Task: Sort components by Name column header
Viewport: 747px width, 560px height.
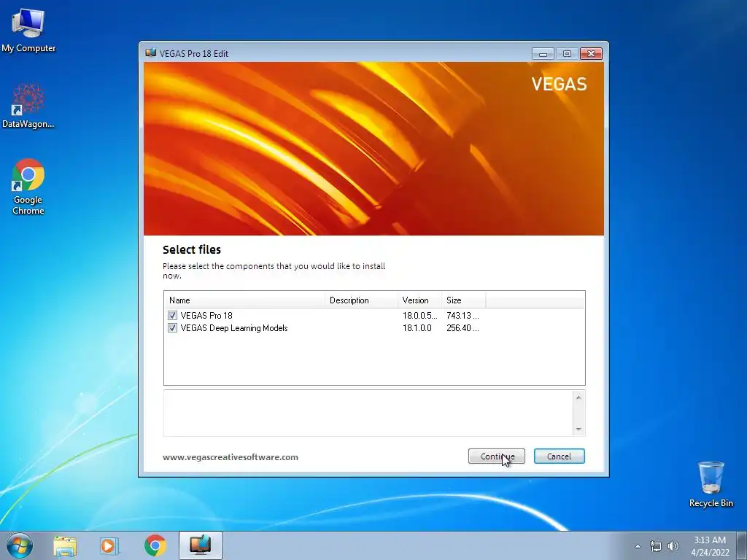Action: [244, 300]
